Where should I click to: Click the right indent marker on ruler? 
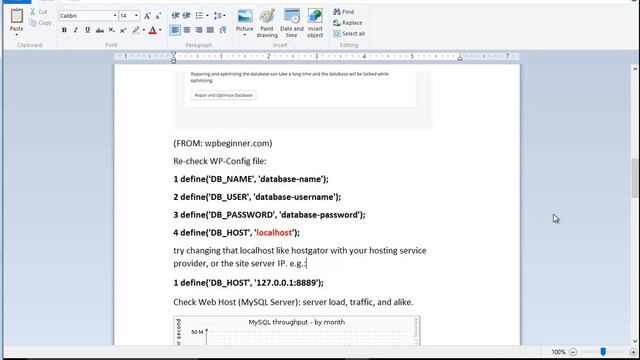460,58
